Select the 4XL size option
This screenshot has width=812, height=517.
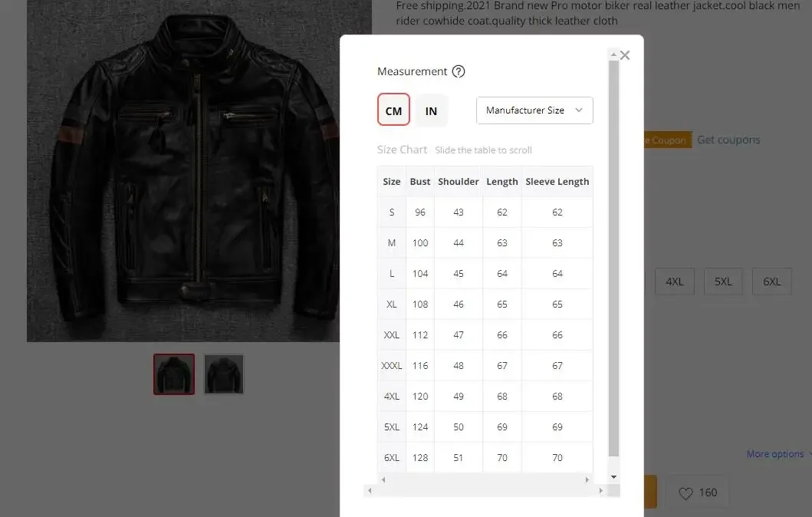point(674,282)
